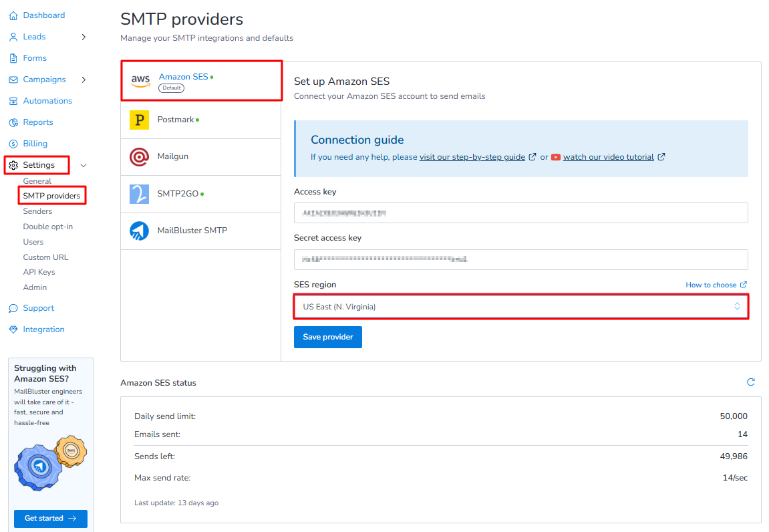769x532 pixels.
Task: Click the Save provider button
Action: 328,337
